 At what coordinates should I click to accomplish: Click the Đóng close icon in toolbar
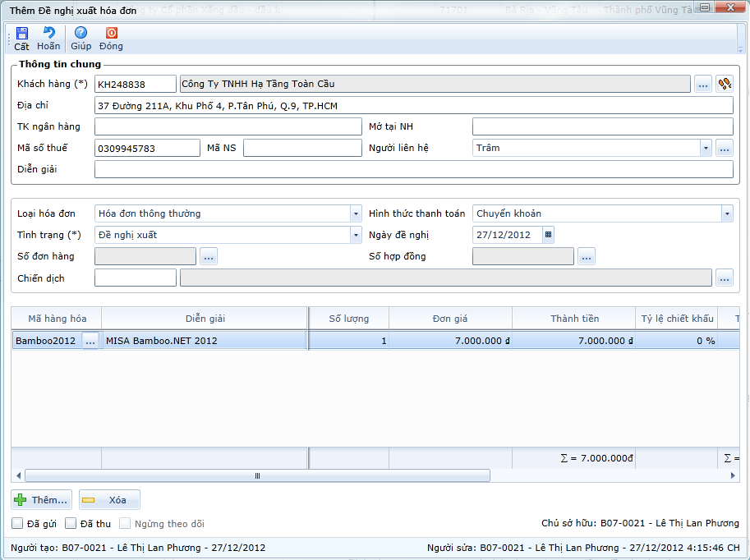click(111, 34)
